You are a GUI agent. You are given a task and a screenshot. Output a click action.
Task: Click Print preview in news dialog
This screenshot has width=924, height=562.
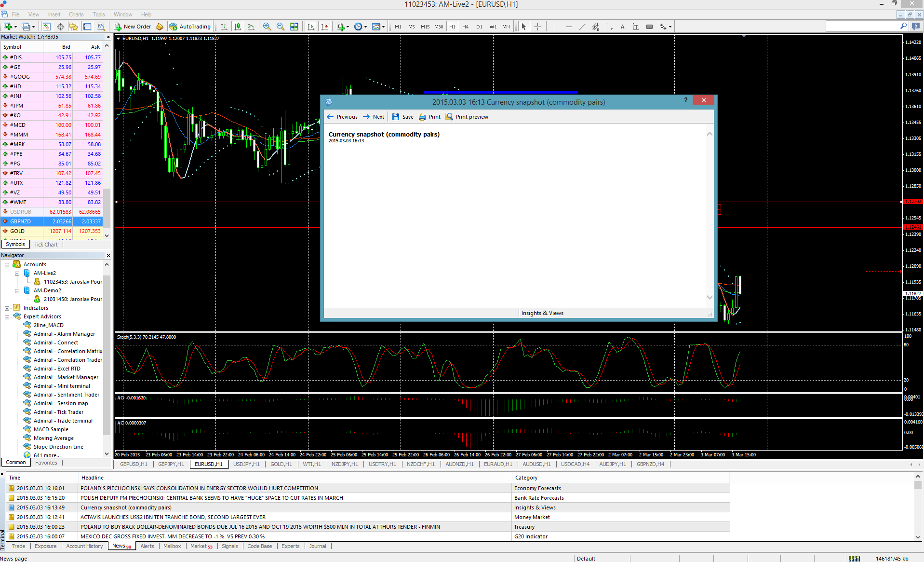click(467, 117)
